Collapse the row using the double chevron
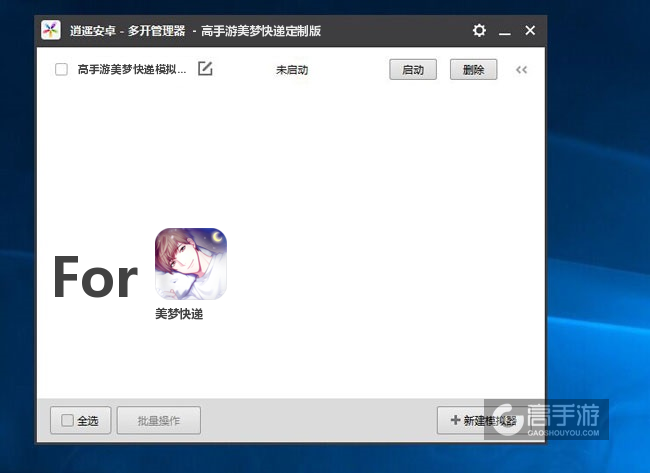The height and width of the screenshot is (473, 650). point(521,70)
